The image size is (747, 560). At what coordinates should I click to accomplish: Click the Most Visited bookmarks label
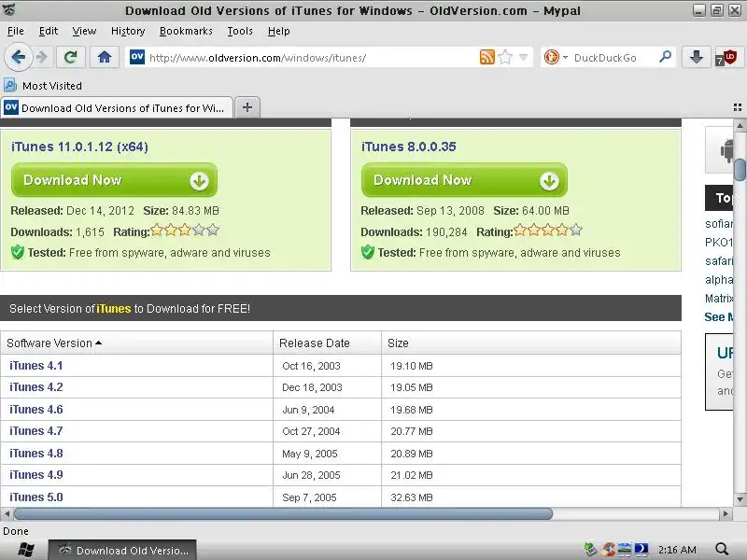(52, 86)
